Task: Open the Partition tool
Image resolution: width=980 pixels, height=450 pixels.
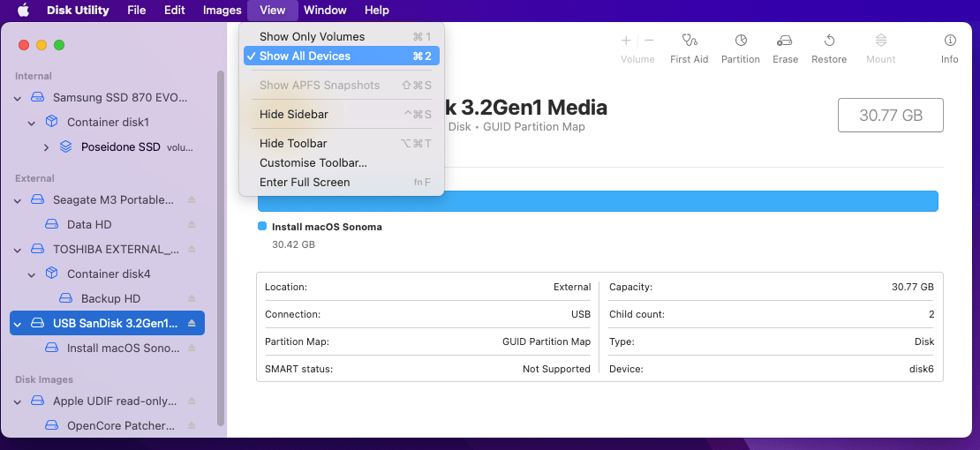Action: [x=740, y=41]
